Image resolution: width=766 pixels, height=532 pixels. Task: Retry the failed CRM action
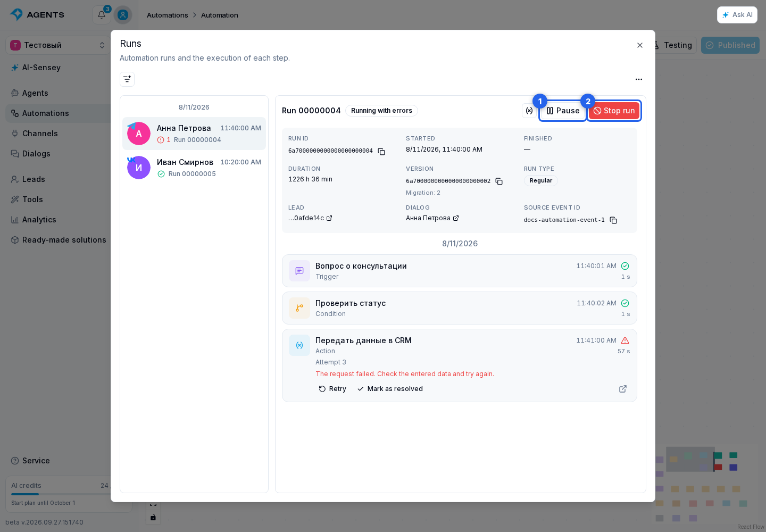point(332,389)
